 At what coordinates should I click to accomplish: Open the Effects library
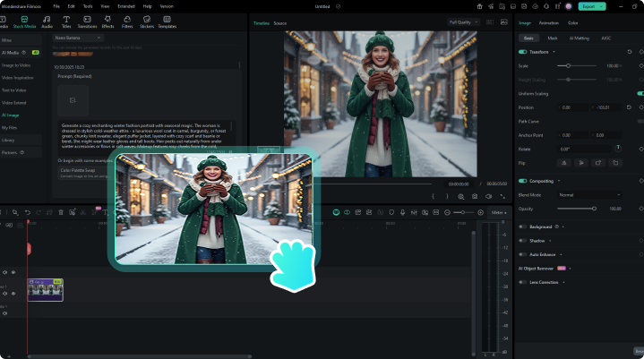click(x=107, y=22)
